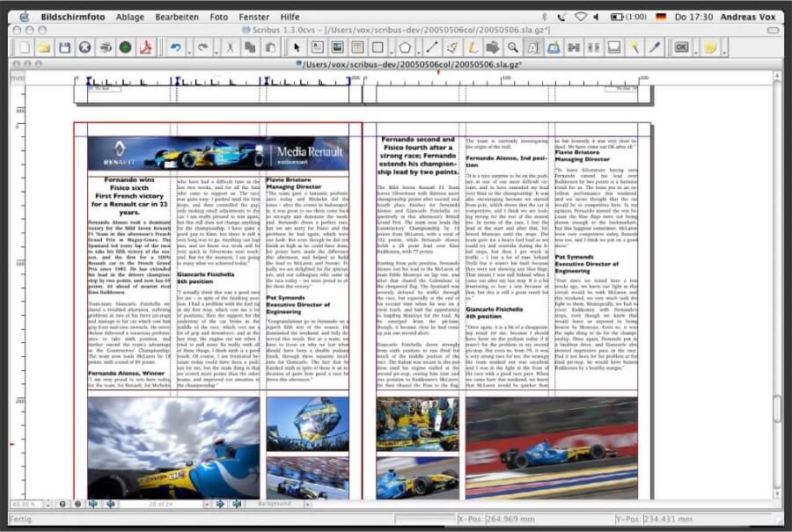Viewport: 792px width, 532px height.
Task: Select the Insert Image Frame tool
Action: click(x=337, y=48)
